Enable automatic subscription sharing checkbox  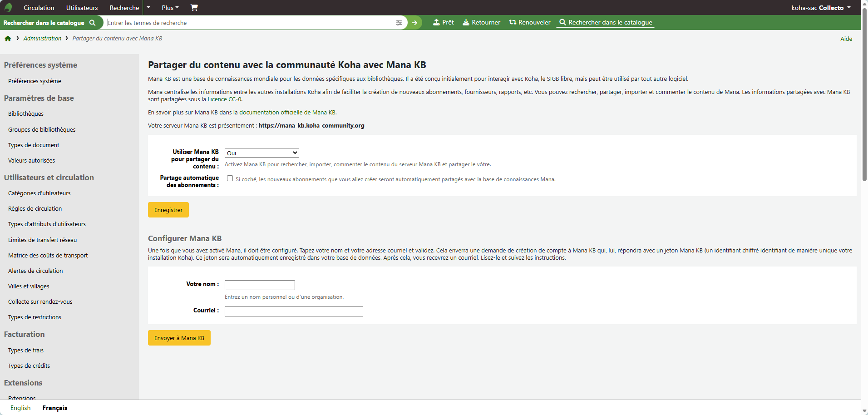(x=230, y=178)
